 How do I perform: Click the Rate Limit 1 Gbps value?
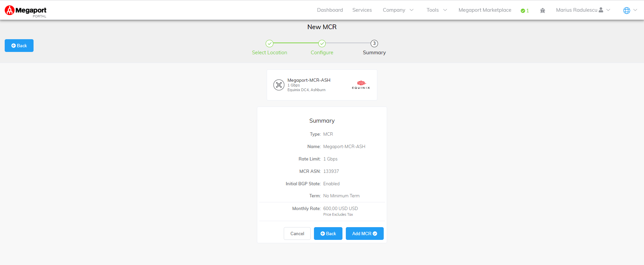click(x=330, y=159)
